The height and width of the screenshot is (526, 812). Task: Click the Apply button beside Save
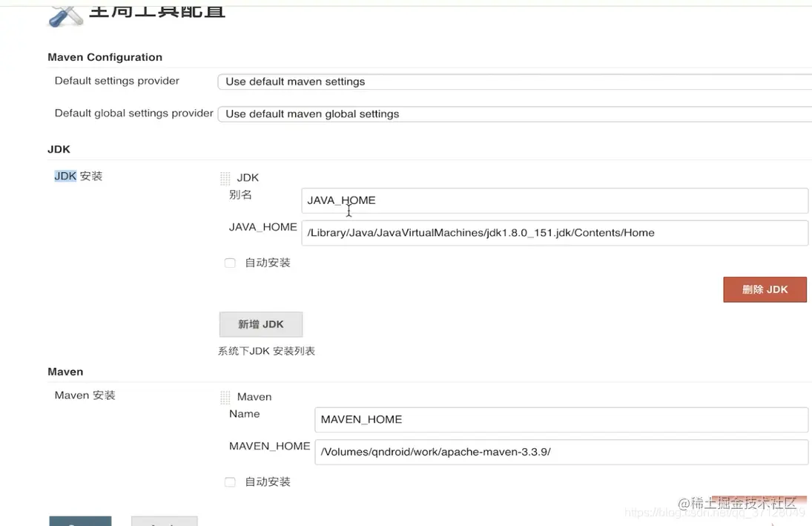point(164,522)
